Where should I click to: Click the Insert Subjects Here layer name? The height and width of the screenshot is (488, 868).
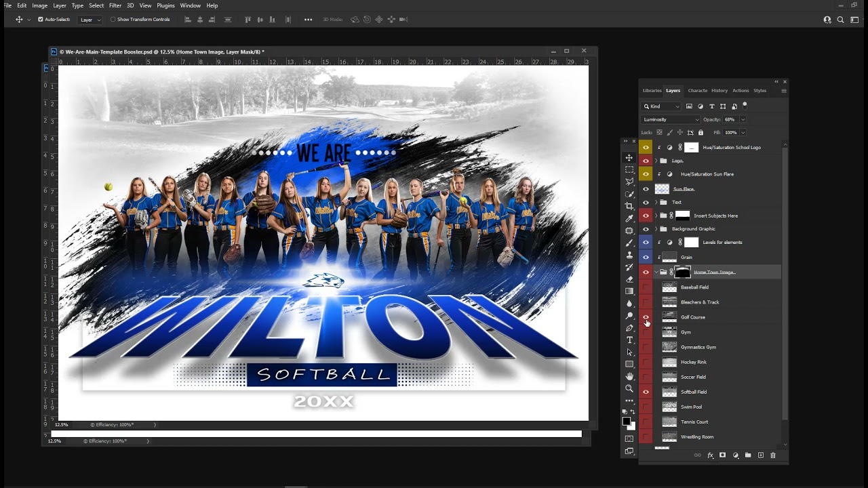716,216
